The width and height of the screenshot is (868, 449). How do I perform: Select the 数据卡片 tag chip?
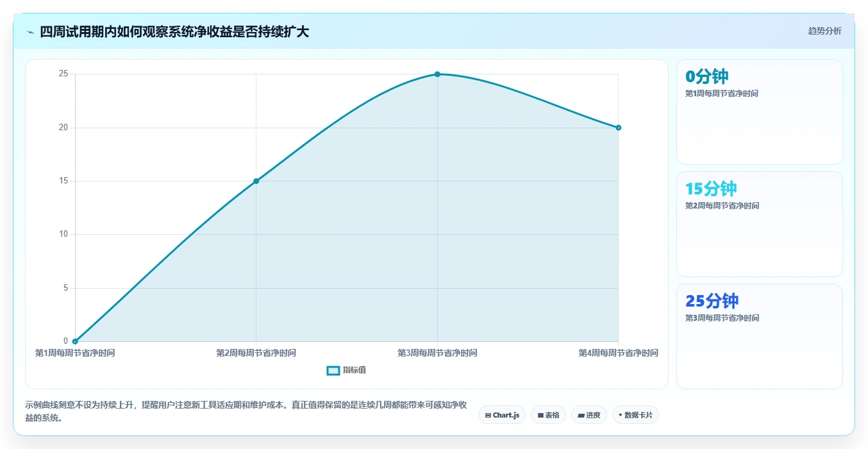click(635, 415)
